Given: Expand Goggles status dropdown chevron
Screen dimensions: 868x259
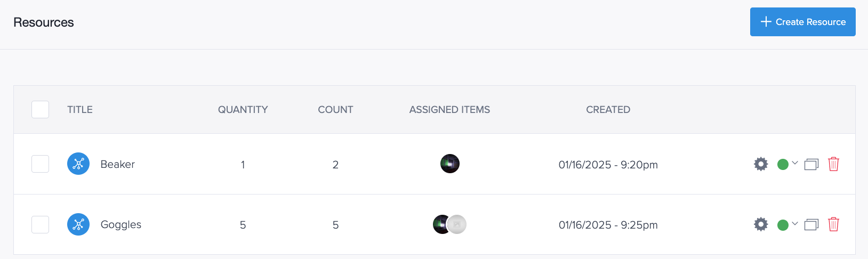Looking at the screenshot, I should point(795,223).
